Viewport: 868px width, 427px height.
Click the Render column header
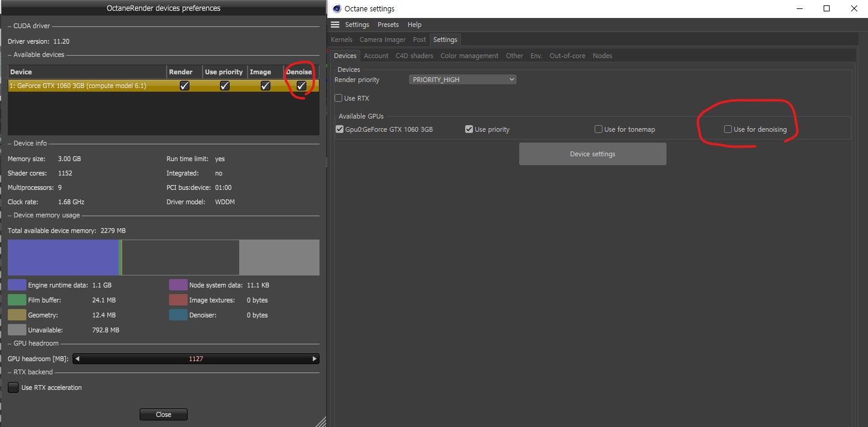pyautogui.click(x=184, y=72)
